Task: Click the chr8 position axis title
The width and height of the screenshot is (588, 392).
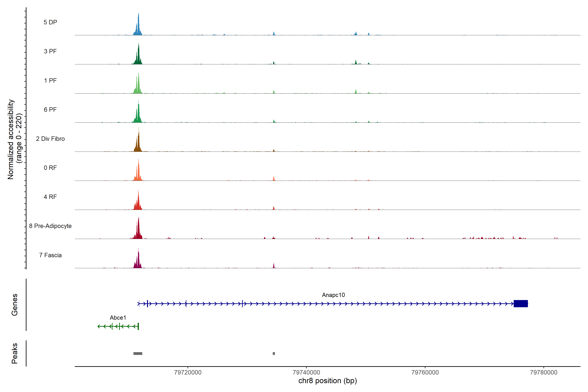Action: tap(327, 381)
